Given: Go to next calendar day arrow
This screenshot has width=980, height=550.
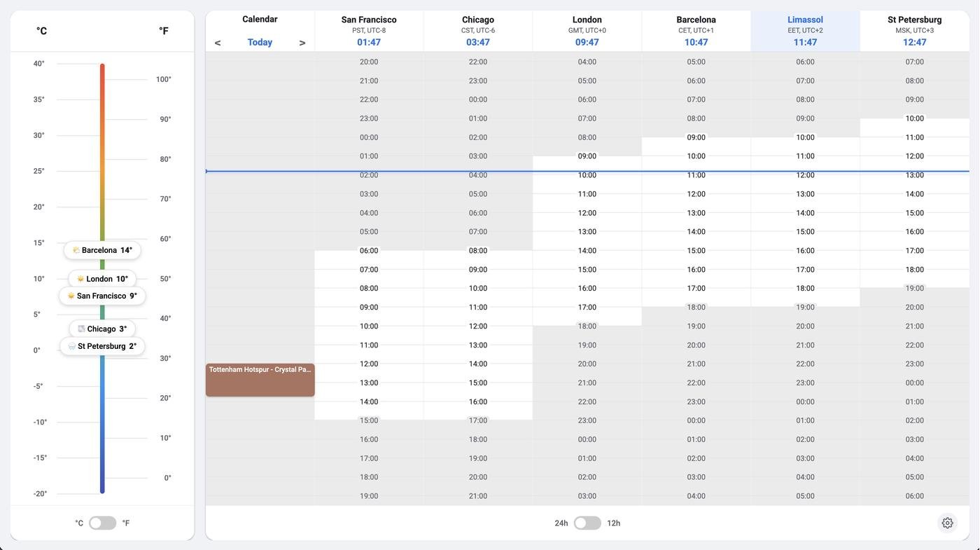Looking at the screenshot, I should pyautogui.click(x=302, y=43).
